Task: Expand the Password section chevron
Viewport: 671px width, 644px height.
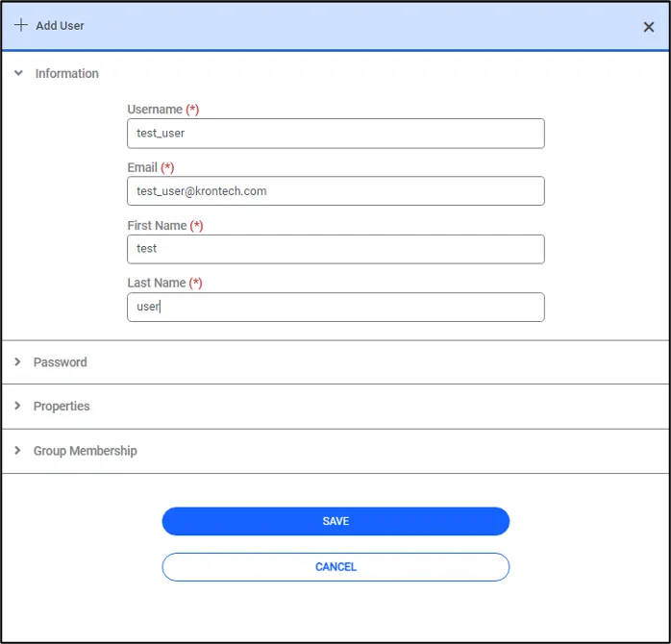Action: tap(17, 362)
